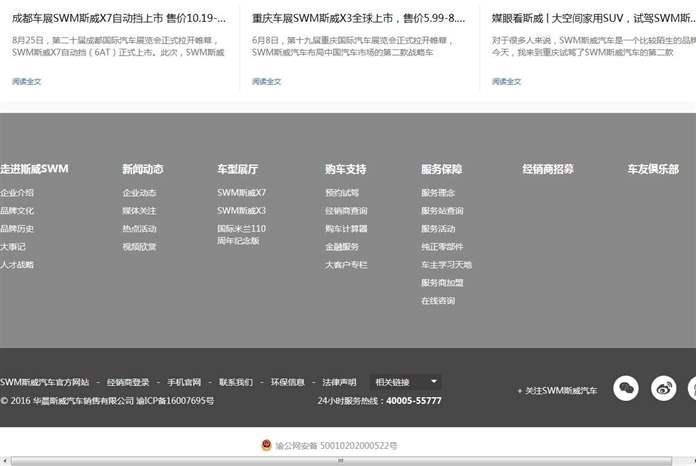The height and width of the screenshot is (466, 696).
Task: Open the 车友俱乐部 footer heading
Action: [653, 169]
